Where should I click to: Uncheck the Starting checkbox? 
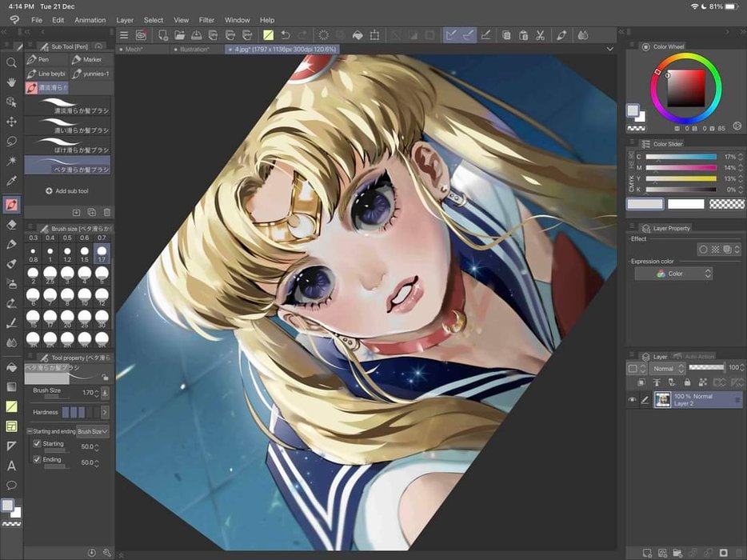coord(37,444)
